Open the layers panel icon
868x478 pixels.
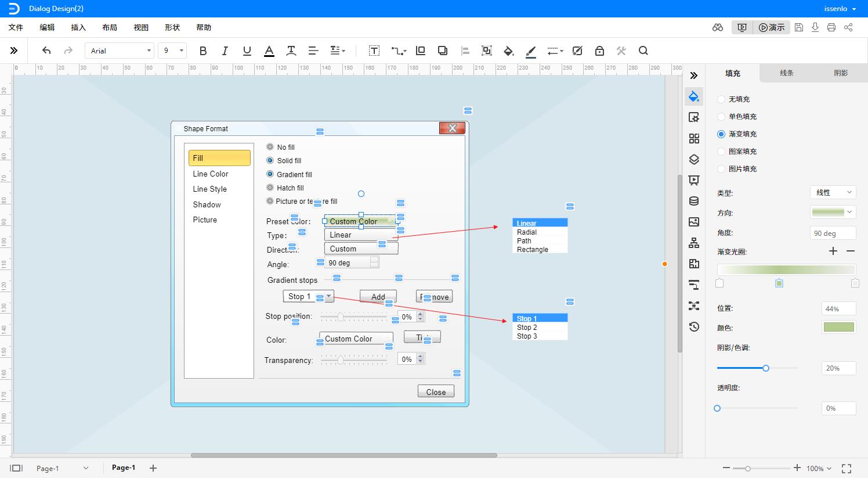click(694, 160)
